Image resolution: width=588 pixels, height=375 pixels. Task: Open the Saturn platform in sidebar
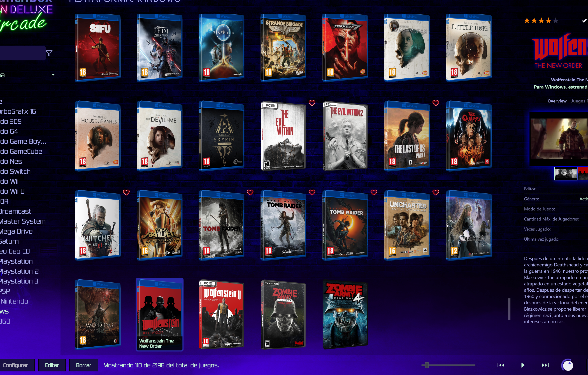tap(9, 241)
